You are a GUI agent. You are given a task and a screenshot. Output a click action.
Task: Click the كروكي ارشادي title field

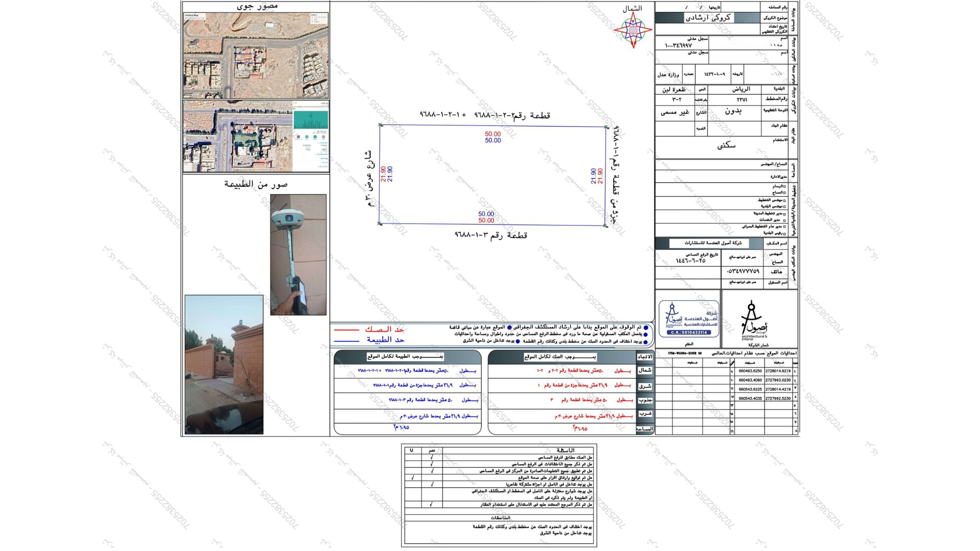click(x=707, y=17)
